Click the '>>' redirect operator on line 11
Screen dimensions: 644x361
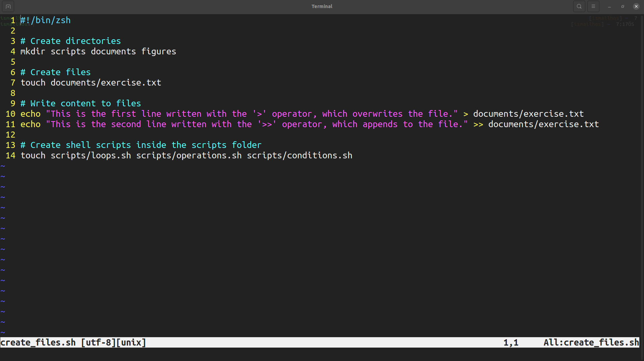[x=478, y=124]
